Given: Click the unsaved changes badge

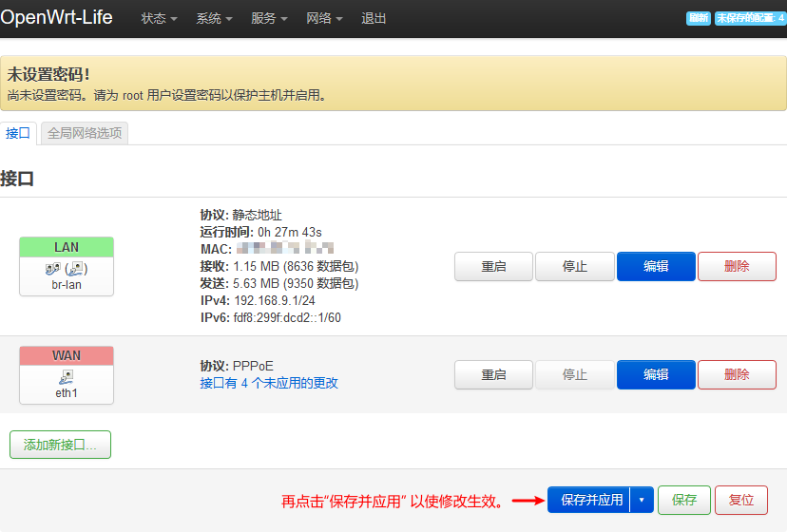Looking at the screenshot, I should (x=750, y=18).
